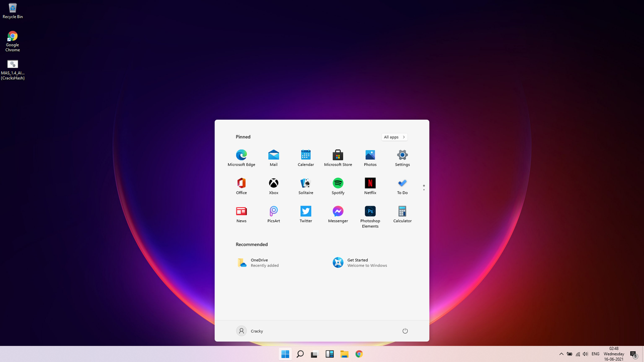Viewport: 644px width, 362px height.
Task: Open the Twitter app
Action: point(306,214)
